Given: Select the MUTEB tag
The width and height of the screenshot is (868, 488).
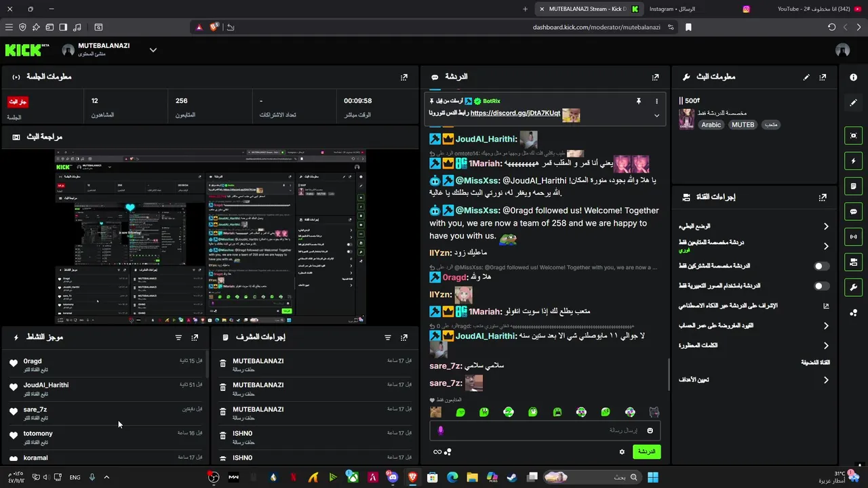Looking at the screenshot, I should pos(743,125).
